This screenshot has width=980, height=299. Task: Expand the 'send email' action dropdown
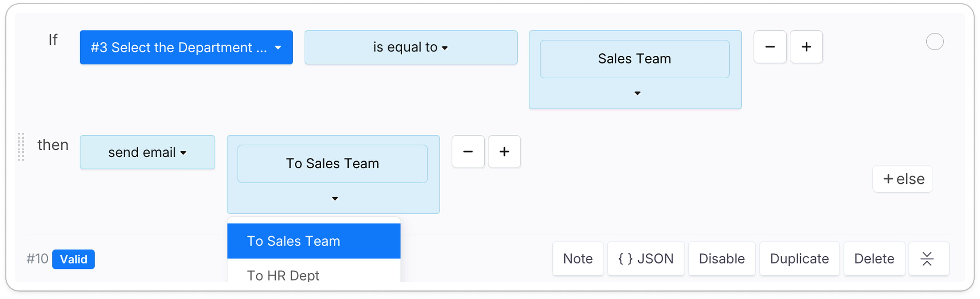point(147,153)
